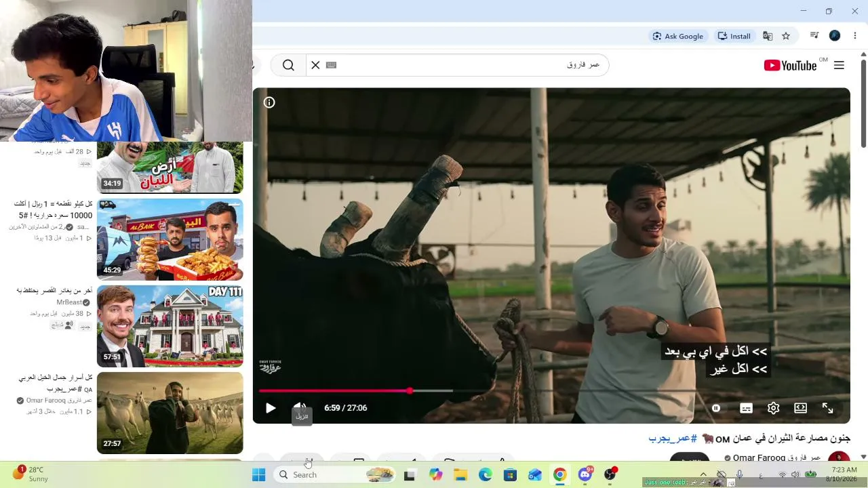Click the Ask Google button
Image resolution: width=868 pixels, height=488 pixels.
pyautogui.click(x=677, y=36)
